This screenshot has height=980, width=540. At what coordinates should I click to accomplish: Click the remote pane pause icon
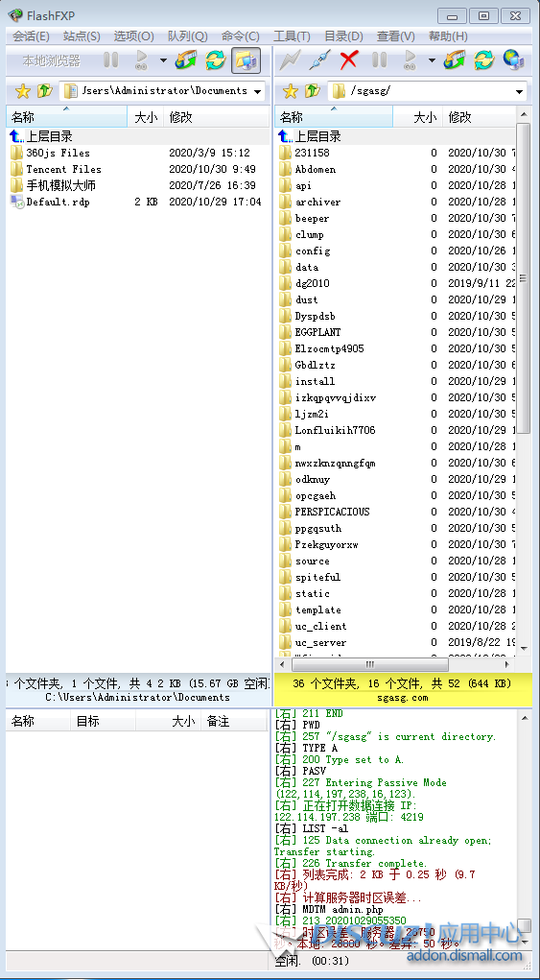379,60
